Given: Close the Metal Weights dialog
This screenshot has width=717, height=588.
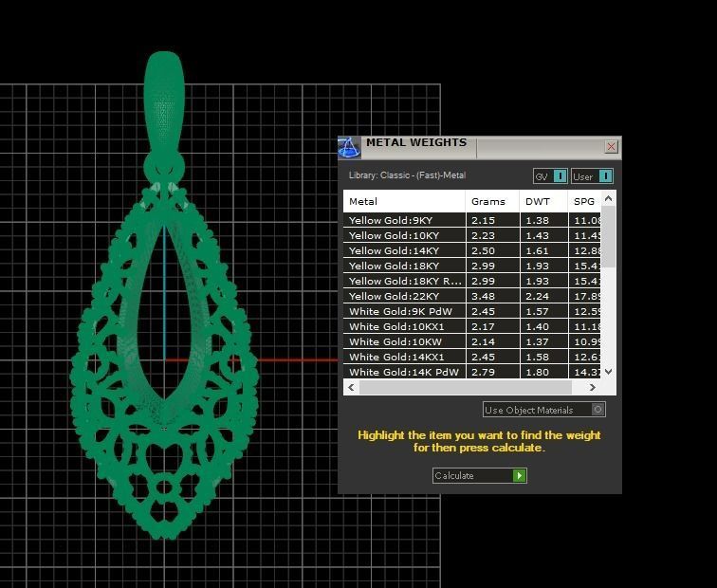Looking at the screenshot, I should click(x=611, y=147).
